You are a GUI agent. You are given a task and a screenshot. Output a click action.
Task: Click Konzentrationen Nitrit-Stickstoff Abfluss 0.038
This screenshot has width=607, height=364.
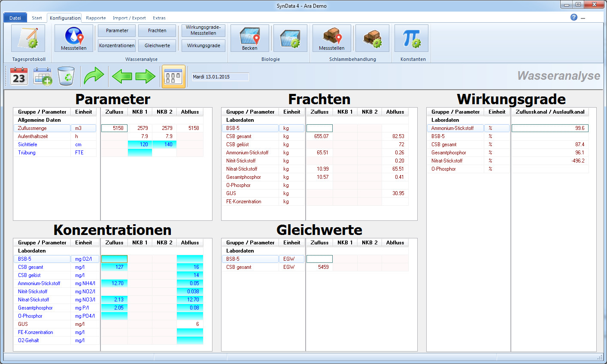coord(190,292)
